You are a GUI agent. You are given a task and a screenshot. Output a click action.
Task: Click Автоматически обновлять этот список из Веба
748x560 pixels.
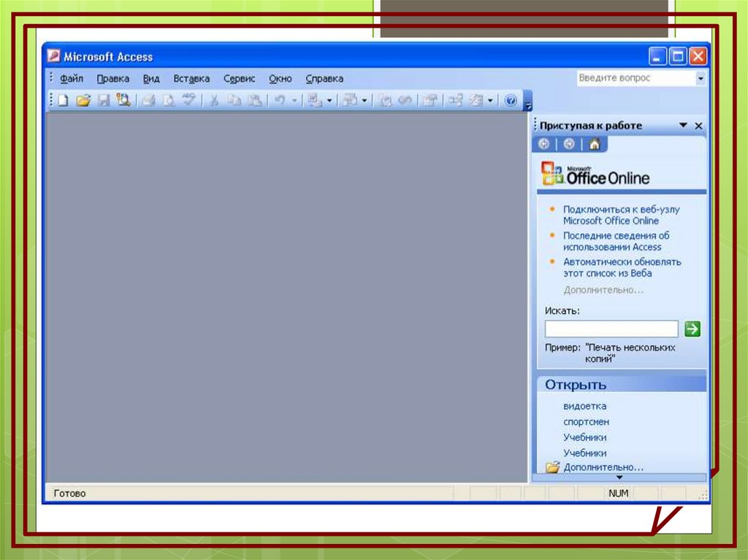pyautogui.click(x=622, y=268)
